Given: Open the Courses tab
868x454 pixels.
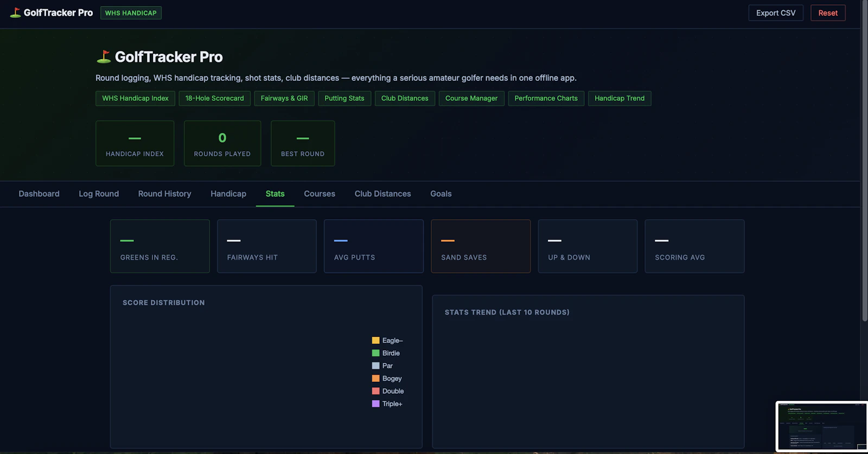Looking at the screenshot, I should 320,194.
